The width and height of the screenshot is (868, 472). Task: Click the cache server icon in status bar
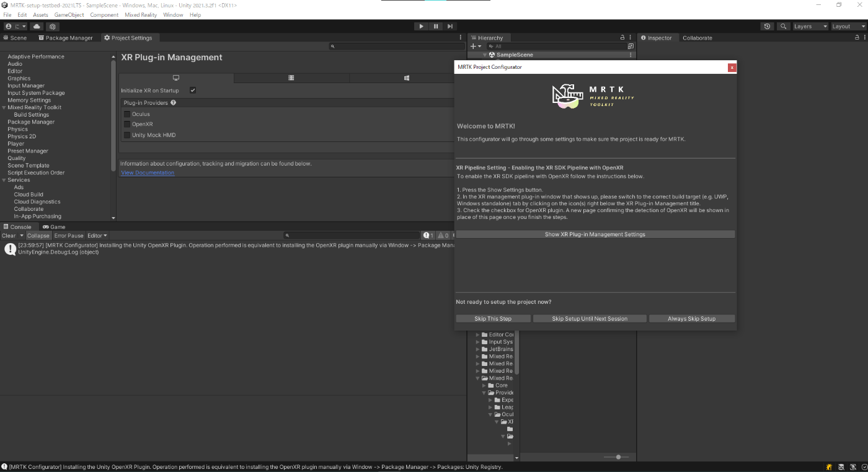pos(841,467)
